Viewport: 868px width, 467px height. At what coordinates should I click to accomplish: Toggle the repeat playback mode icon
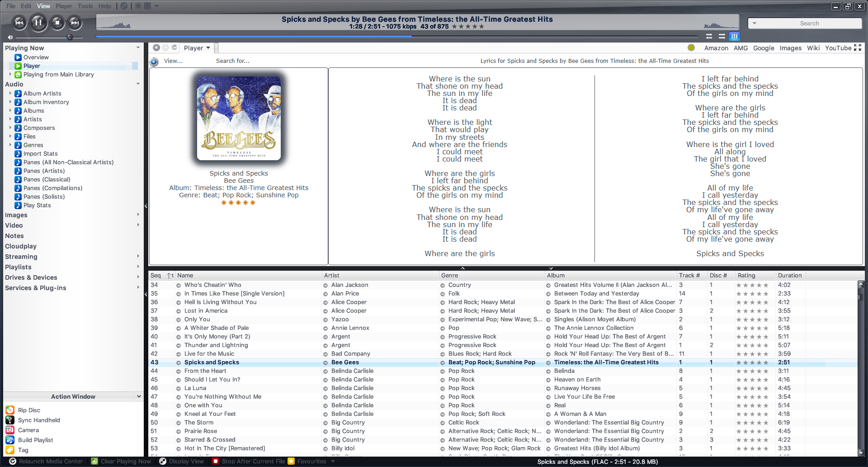tap(709, 36)
